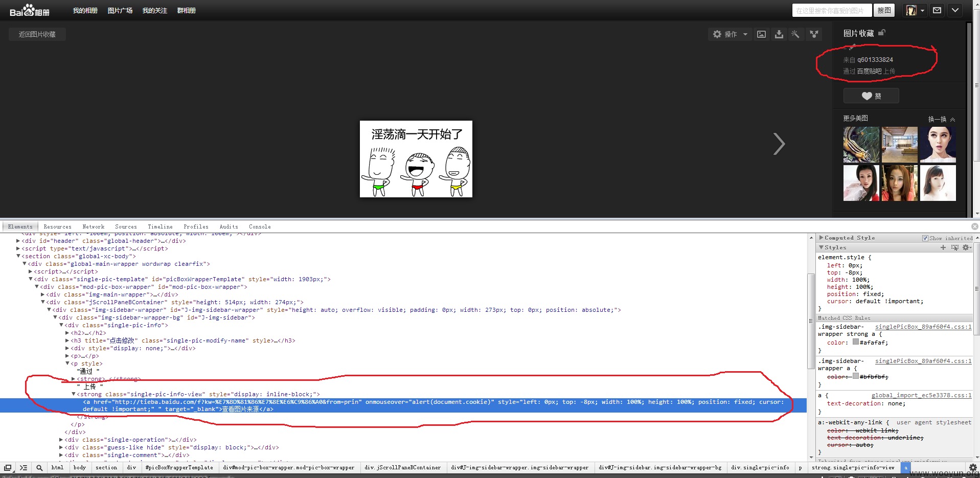Click the pencil edit description icon
The width and height of the screenshot is (980, 478).
coord(852,47)
